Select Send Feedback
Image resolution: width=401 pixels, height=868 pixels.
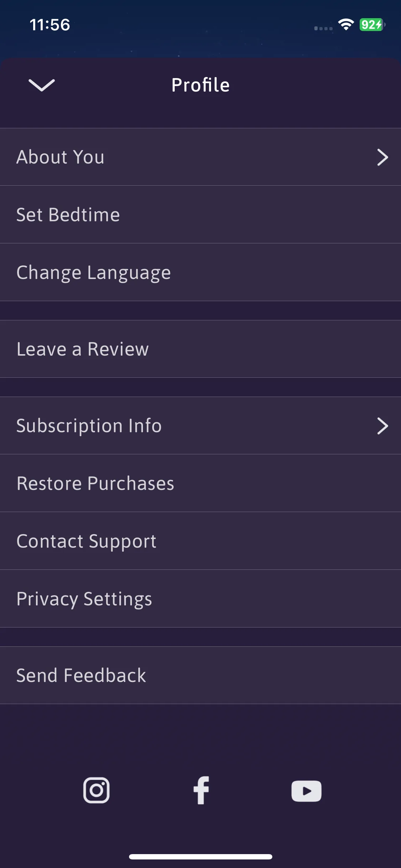click(x=200, y=675)
